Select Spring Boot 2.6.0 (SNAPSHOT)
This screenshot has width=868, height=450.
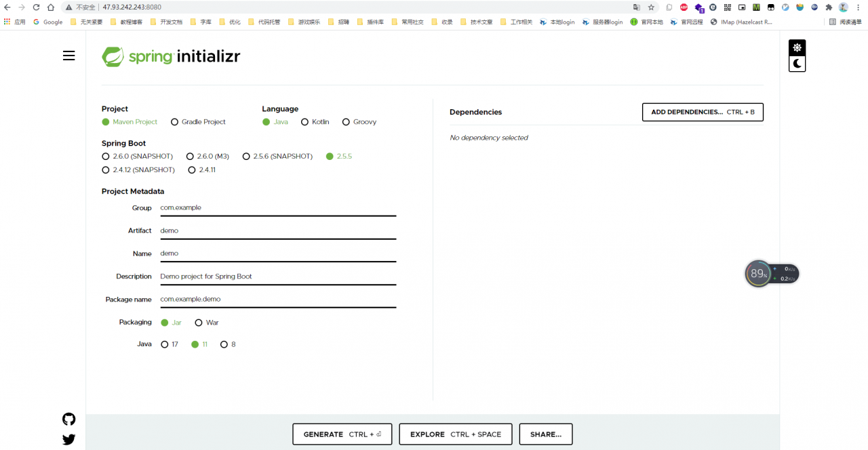(x=137, y=157)
